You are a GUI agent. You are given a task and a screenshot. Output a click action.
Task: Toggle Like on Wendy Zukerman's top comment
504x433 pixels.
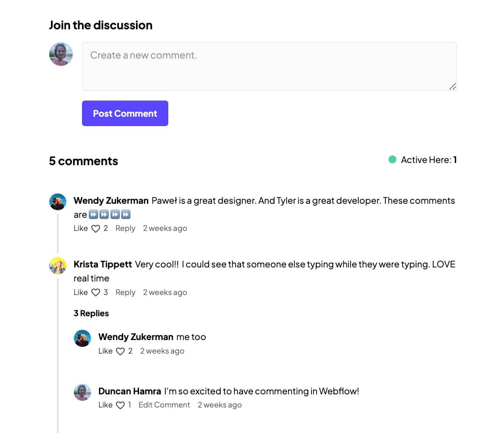(80, 228)
